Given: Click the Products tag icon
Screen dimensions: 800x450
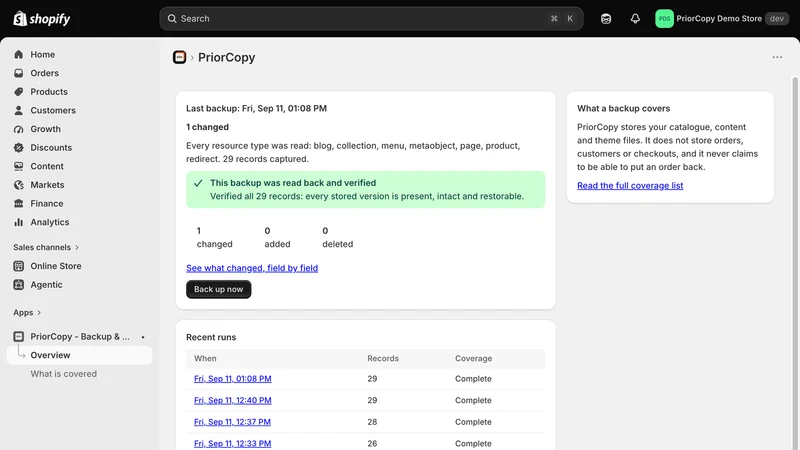Looking at the screenshot, I should point(19,92).
